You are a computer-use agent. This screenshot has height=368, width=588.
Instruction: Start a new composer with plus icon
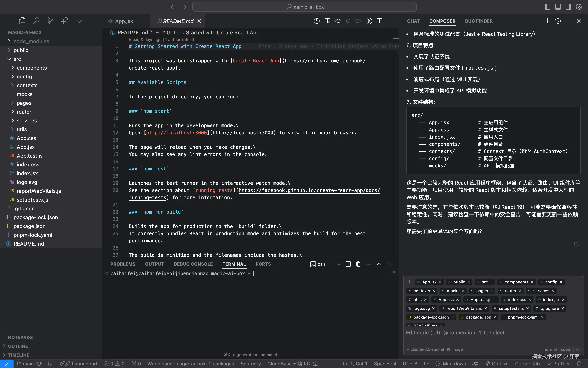pyautogui.click(x=547, y=21)
